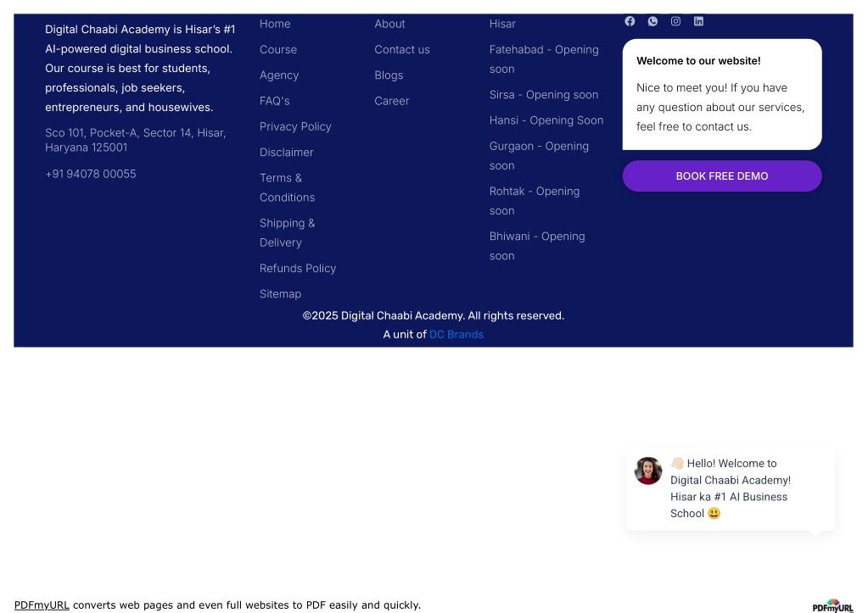Go to the Home footer link
Screen dimensions: 868x613
(x=275, y=24)
